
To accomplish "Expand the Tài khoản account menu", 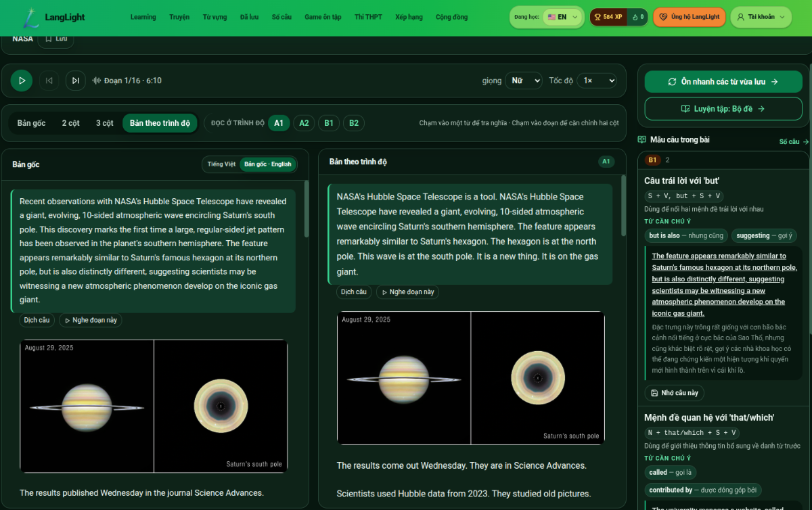I will [x=761, y=17].
